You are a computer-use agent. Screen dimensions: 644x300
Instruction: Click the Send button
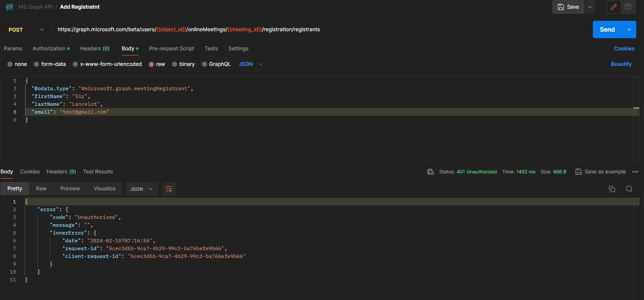[x=607, y=29]
